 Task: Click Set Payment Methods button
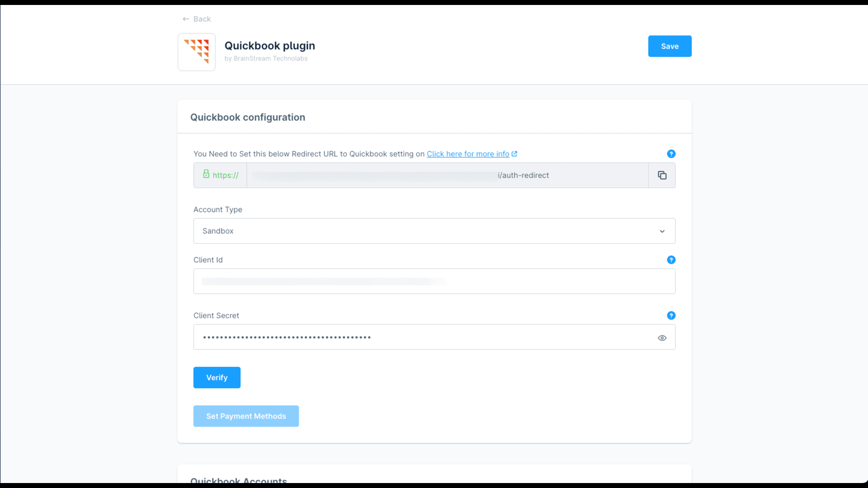[246, 416]
